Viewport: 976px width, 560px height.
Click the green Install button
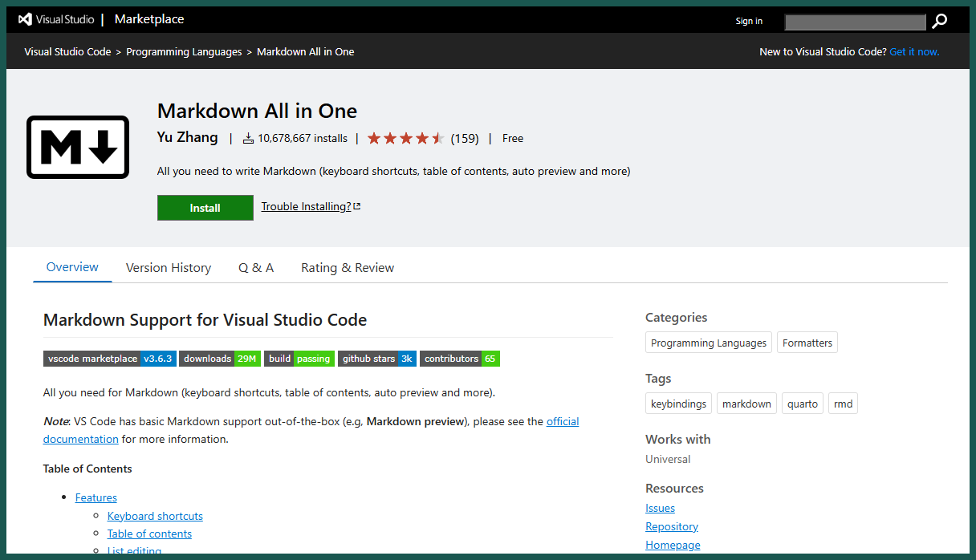(x=205, y=208)
